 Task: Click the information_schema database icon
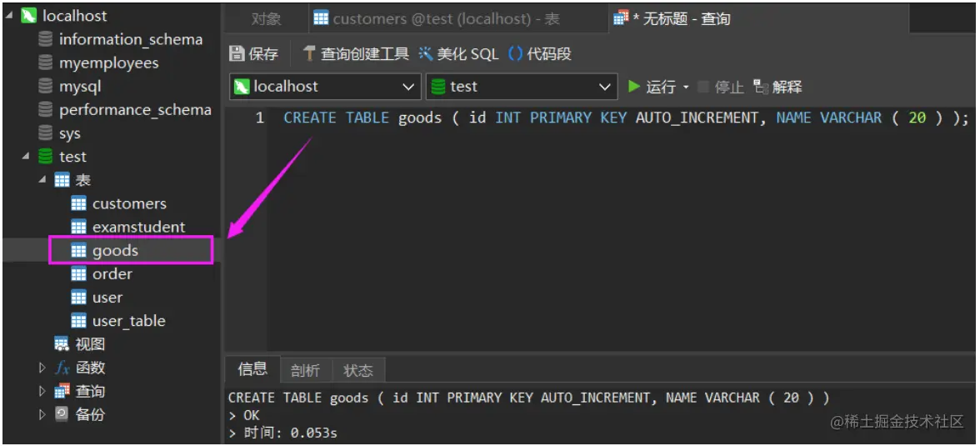point(45,39)
